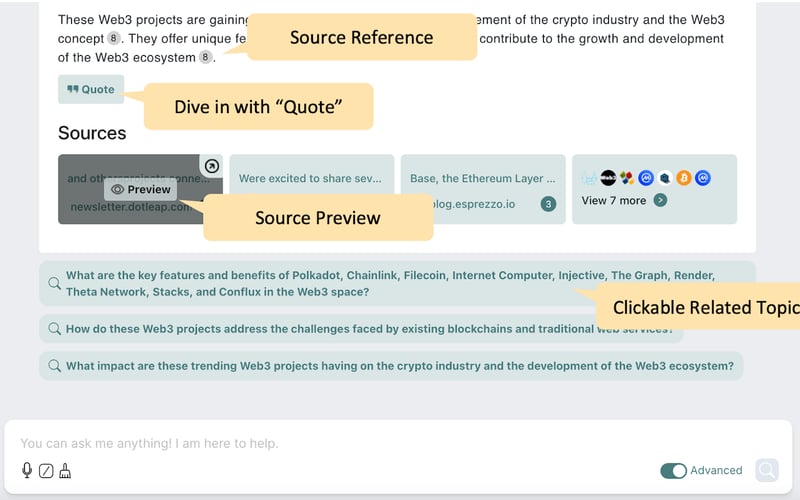
Task: Open source in new tab arrow icon
Action: tap(211, 167)
